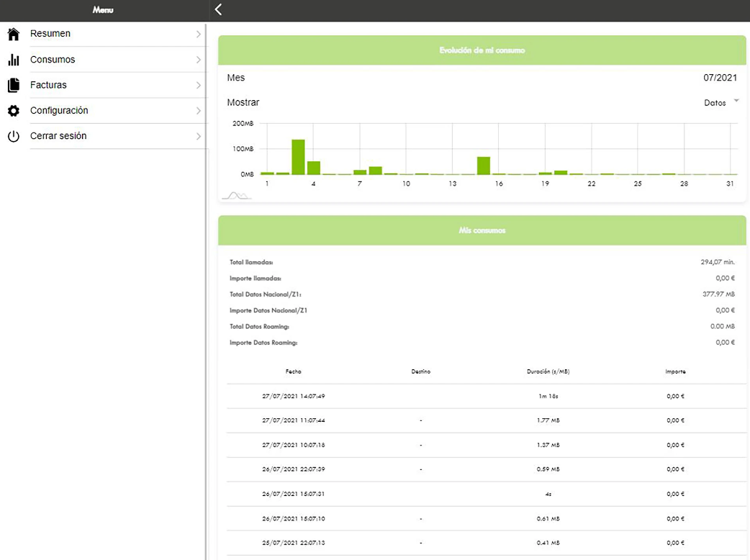Click the bar chart icon beside Consumos
This screenshot has height=560, width=750.
click(x=14, y=60)
